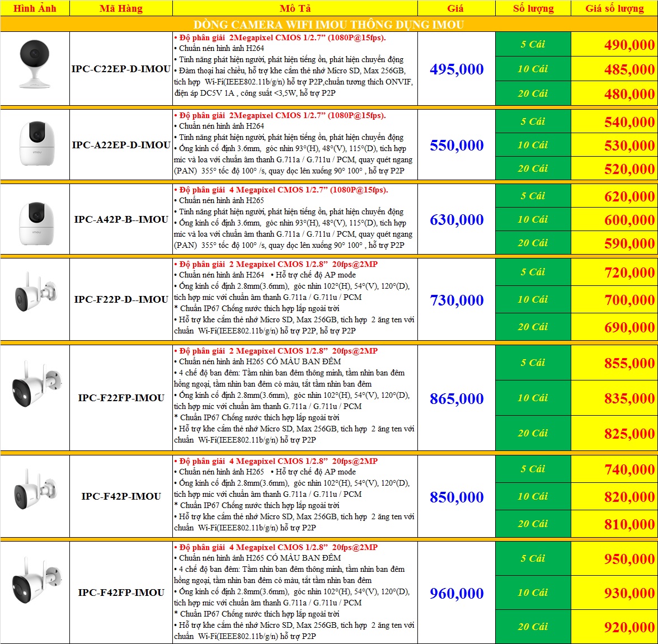The height and width of the screenshot is (644, 658).
Task: Select the quantity price "520,000"
Action: pos(629,169)
